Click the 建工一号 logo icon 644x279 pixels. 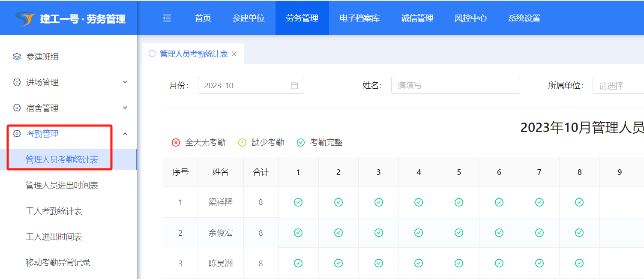click(24, 18)
